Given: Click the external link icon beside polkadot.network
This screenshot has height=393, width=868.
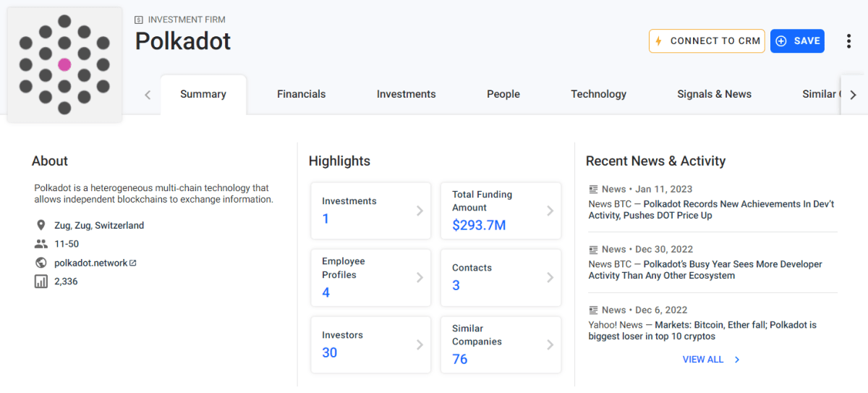Looking at the screenshot, I should tap(133, 263).
